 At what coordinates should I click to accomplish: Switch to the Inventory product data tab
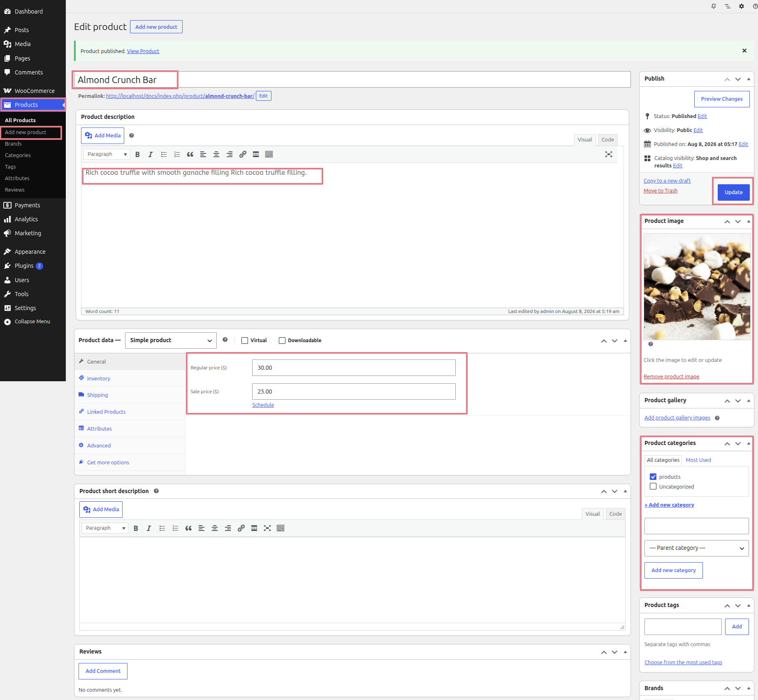(x=98, y=378)
